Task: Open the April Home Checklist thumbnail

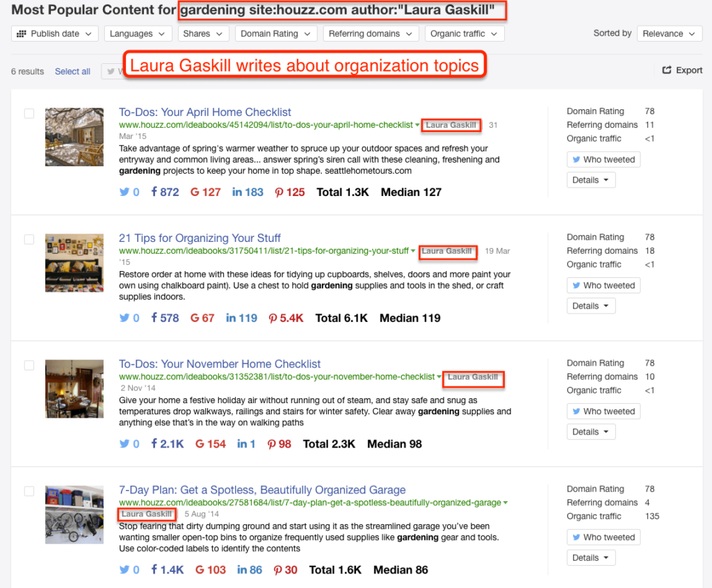Action: 74,137
